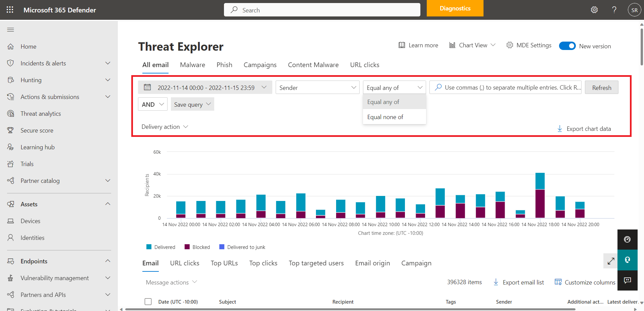Image resolution: width=644 pixels, height=311 pixels.
Task: Open the headset support floating button
Action: 627,260
